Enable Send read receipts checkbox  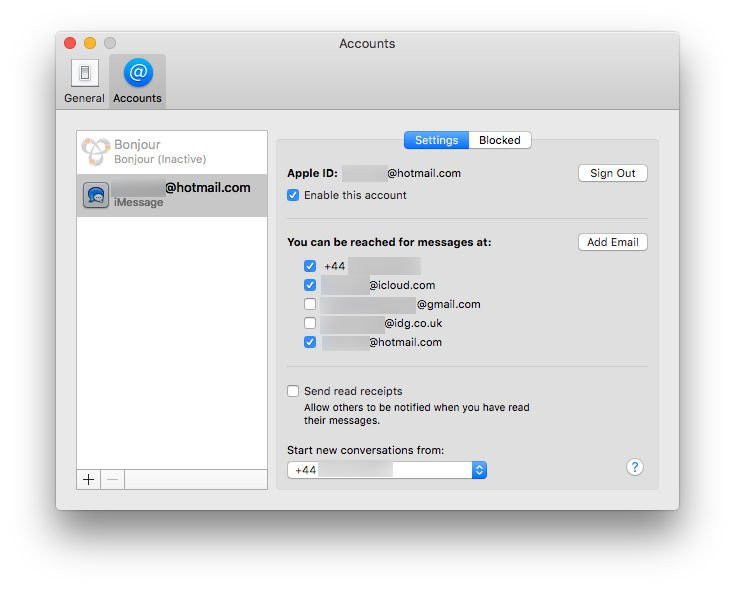(x=293, y=391)
